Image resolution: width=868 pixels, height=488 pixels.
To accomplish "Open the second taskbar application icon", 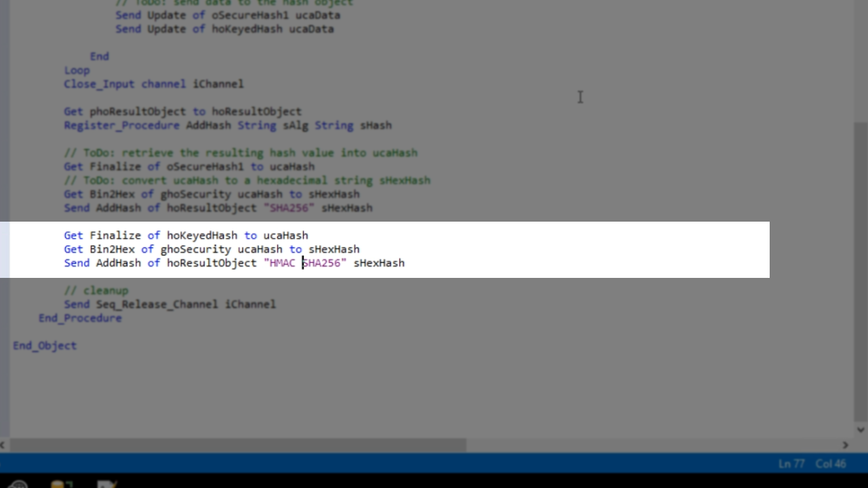I will click(x=62, y=483).
